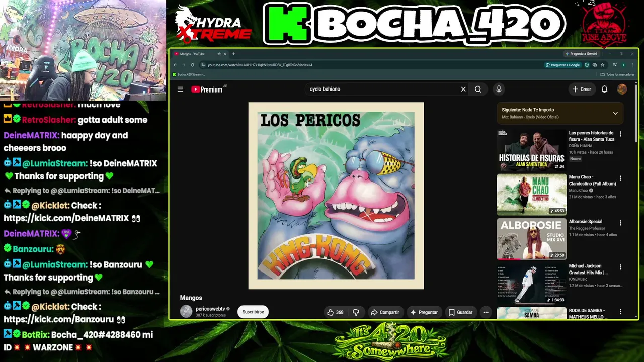Open the Chrome media controls icon

615,65
